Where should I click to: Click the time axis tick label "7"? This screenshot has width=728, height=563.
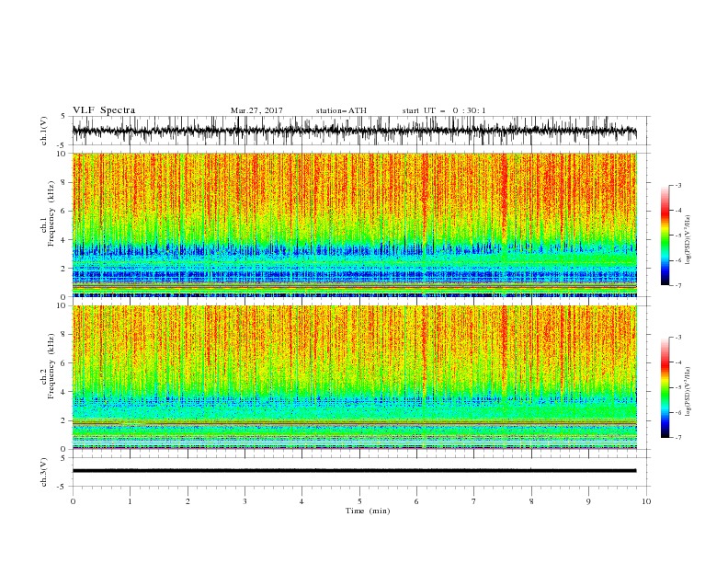[474, 501]
